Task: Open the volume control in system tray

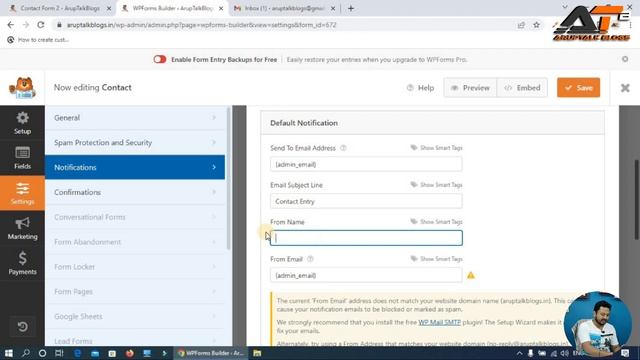Action: [x=564, y=353]
